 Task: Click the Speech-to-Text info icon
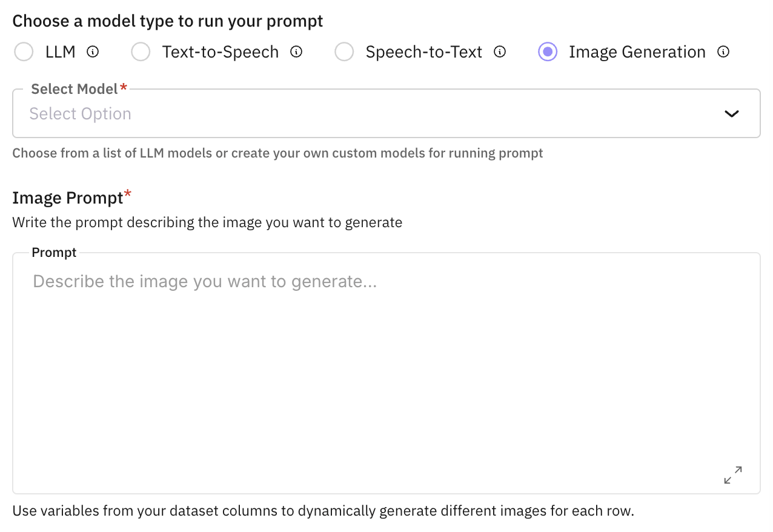499,52
